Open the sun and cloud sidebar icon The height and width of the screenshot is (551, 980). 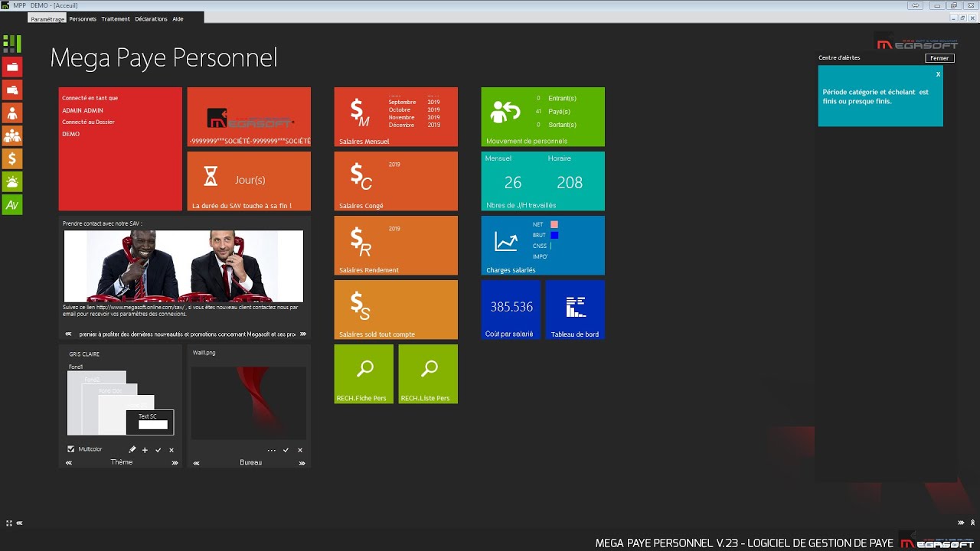pyautogui.click(x=12, y=181)
